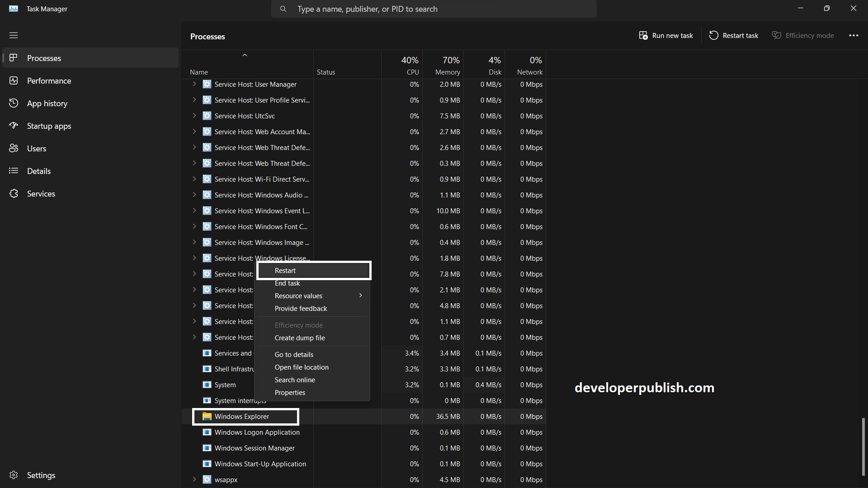Click the Run new task icon
This screenshot has height=488, width=868.
pyautogui.click(x=643, y=36)
